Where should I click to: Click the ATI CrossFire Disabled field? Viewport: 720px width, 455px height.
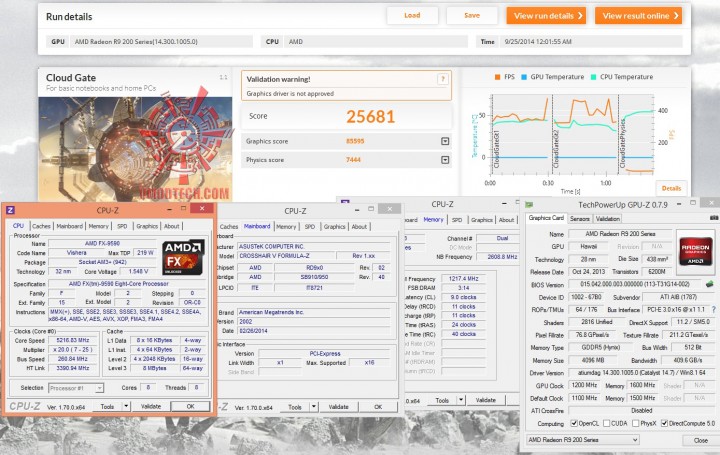click(x=641, y=410)
